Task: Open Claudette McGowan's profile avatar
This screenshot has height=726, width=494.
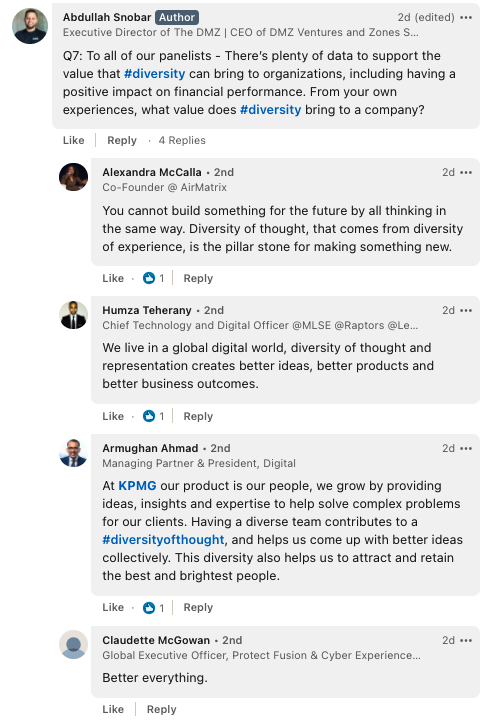Action: (74, 645)
